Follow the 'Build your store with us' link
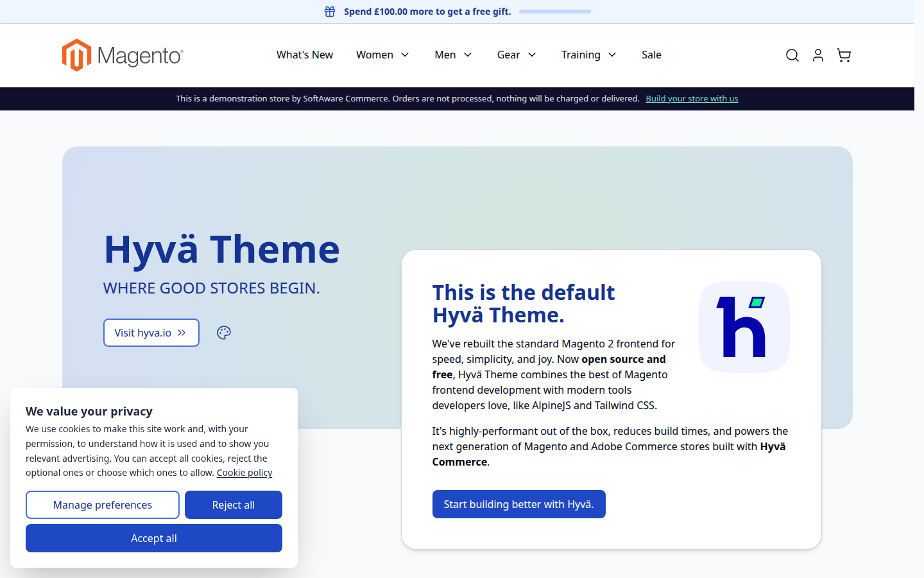Image resolution: width=924 pixels, height=578 pixels. pyautogui.click(x=692, y=99)
